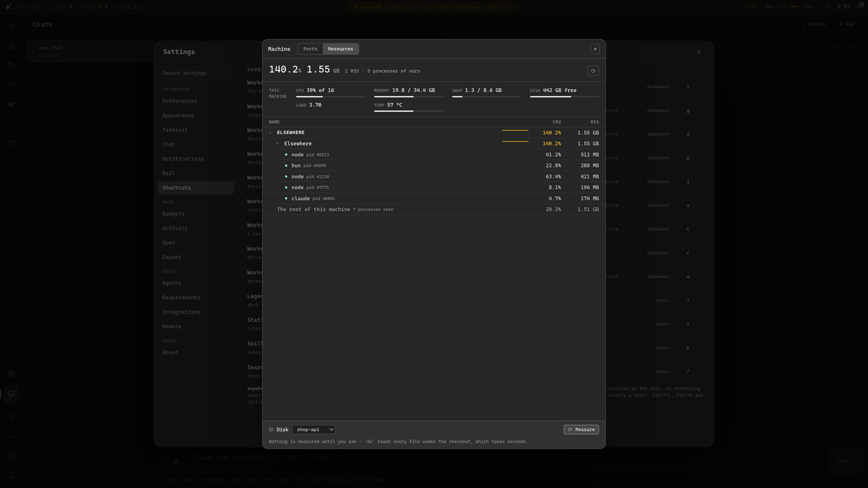The image size is (868, 488).
Task: Select the node pid 47771 row
Action: tap(434, 187)
